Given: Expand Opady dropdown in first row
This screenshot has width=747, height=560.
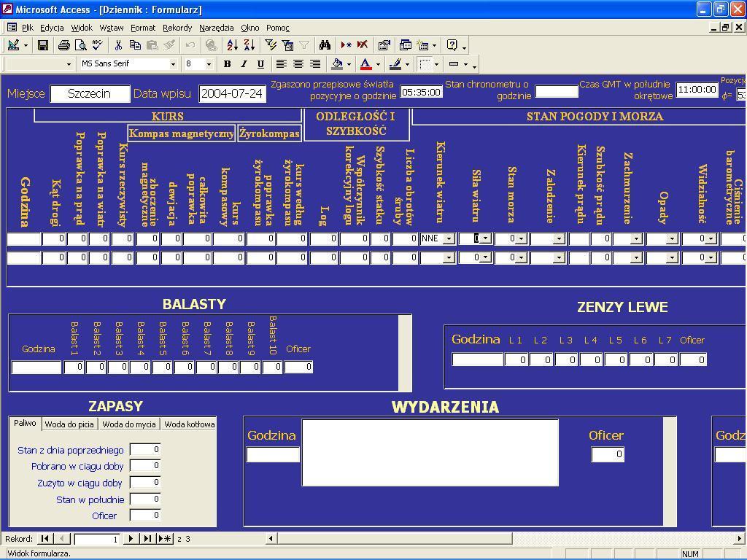Looking at the screenshot, I should [x=672, y=238].
